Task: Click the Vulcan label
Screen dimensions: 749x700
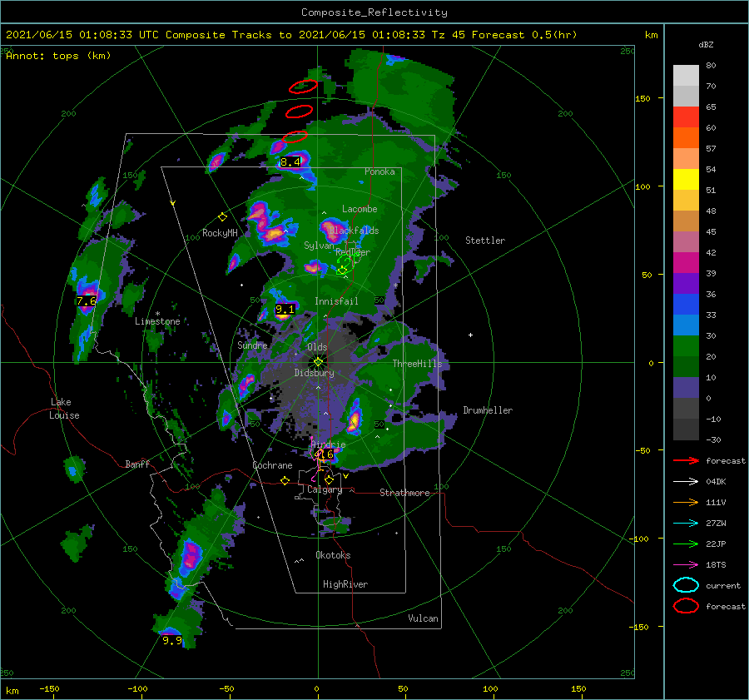Action: pos(423,618)
